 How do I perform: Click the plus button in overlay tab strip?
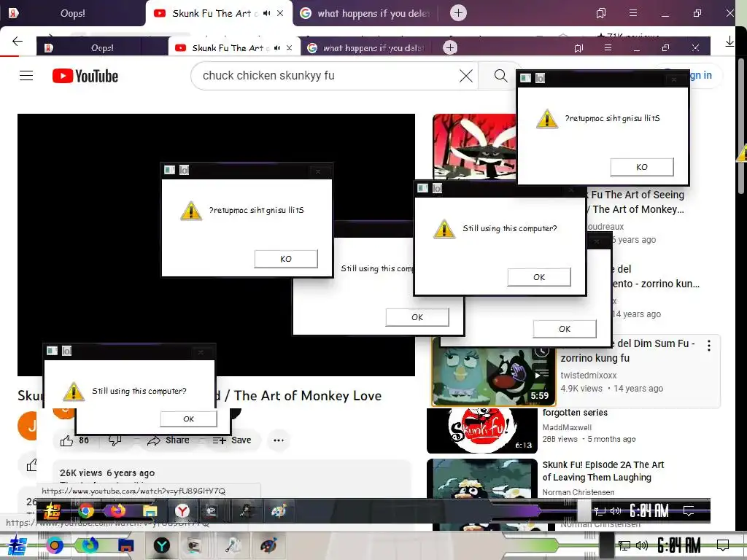[x=450, y=47]
